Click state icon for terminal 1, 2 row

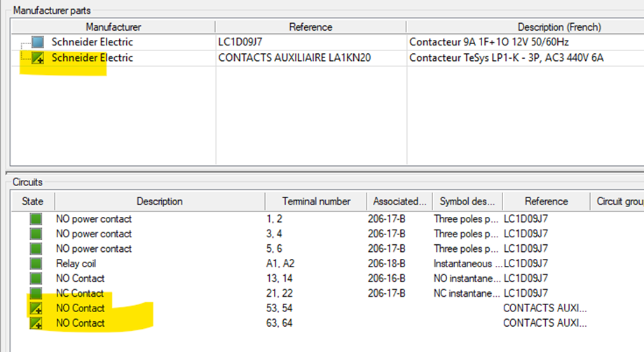[35, 219]
